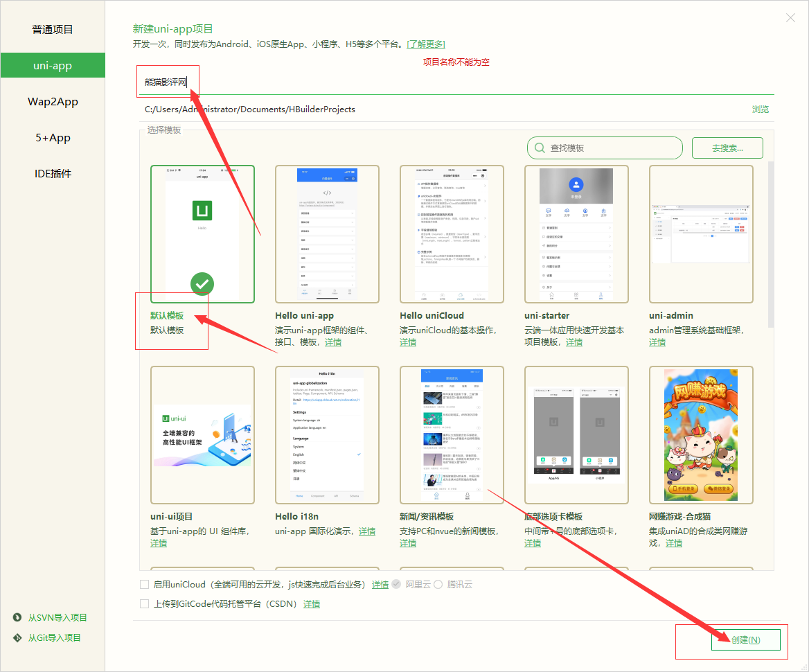Open 详情 link for Hello i18n

[367, 531]
